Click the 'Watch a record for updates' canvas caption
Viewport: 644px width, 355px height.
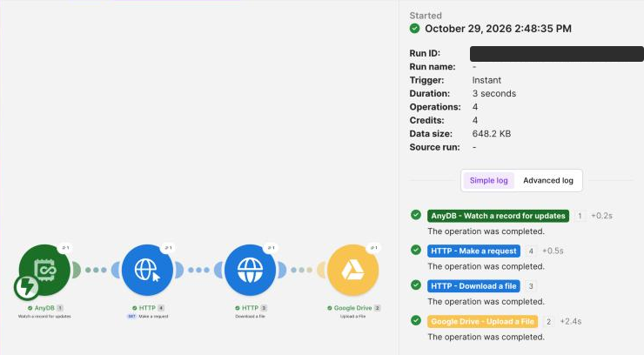[44, 317]
